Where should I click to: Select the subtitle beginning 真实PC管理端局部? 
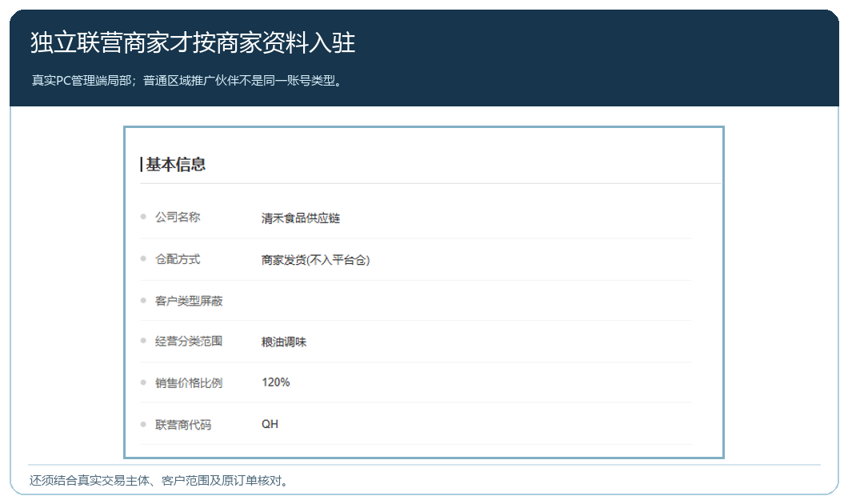188,81
